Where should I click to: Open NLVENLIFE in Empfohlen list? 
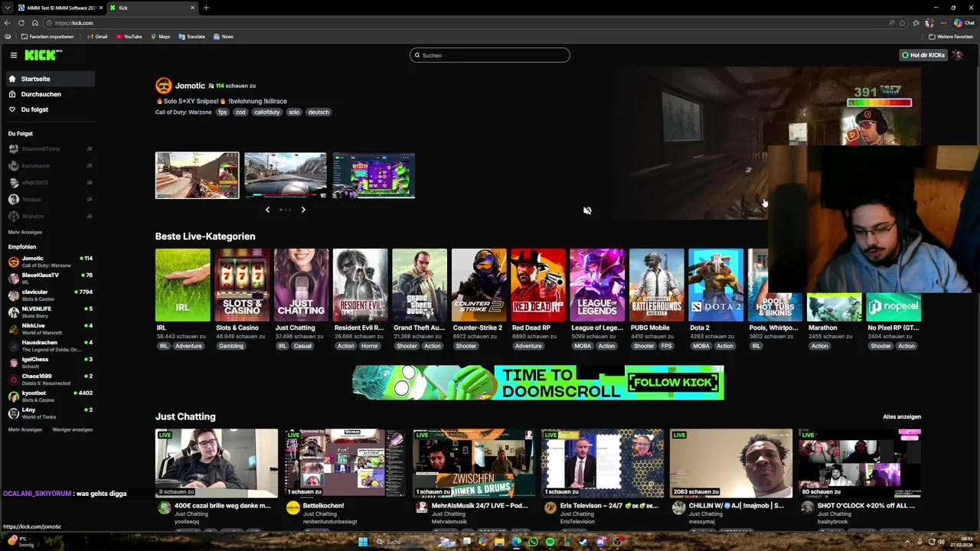[50, 312]
